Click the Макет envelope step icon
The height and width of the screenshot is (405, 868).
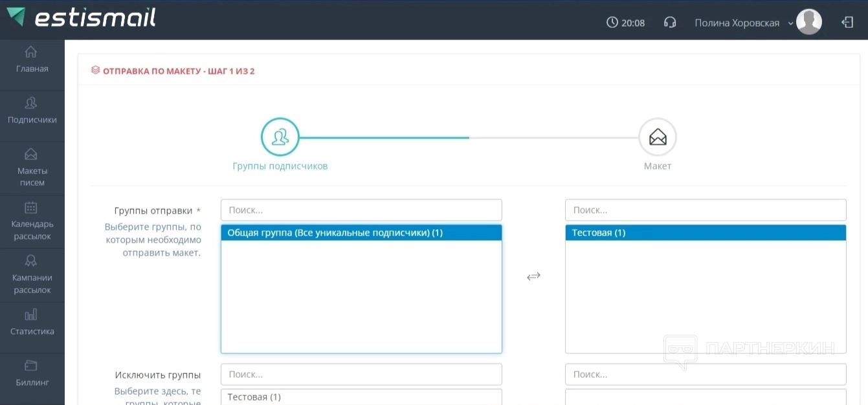click(x=657, y=137)
